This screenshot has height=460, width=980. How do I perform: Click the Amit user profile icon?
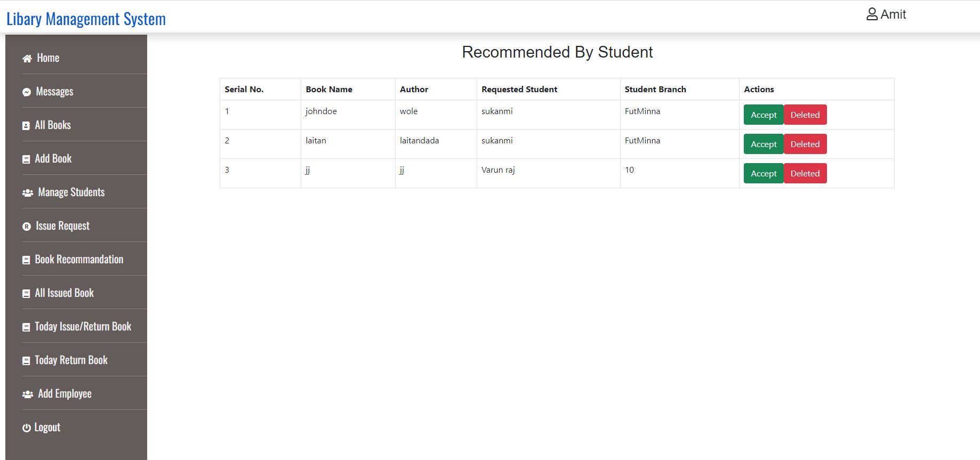click(873, 14)
